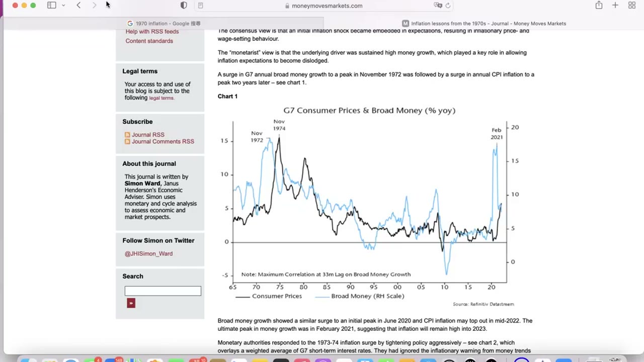
Task: Click the Legal terms heading
Action: tap(140, 71)
